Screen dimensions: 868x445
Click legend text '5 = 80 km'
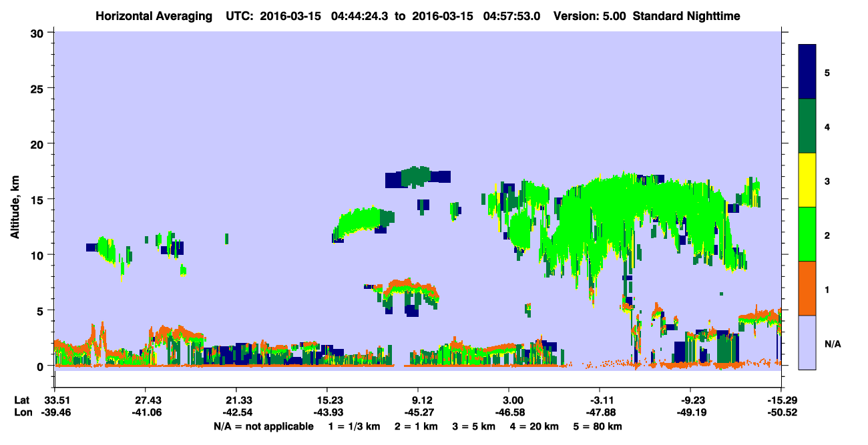[x=598, y=426]
